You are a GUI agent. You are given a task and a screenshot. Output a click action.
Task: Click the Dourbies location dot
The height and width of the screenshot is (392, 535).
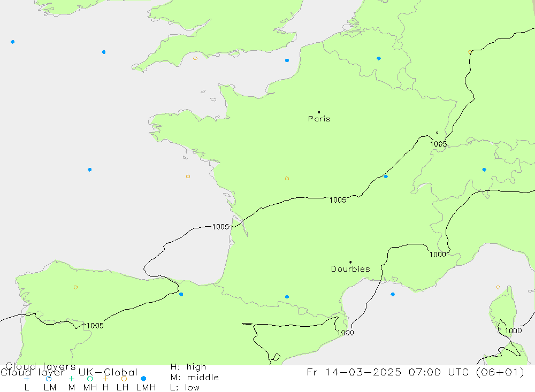click(350, 262)
